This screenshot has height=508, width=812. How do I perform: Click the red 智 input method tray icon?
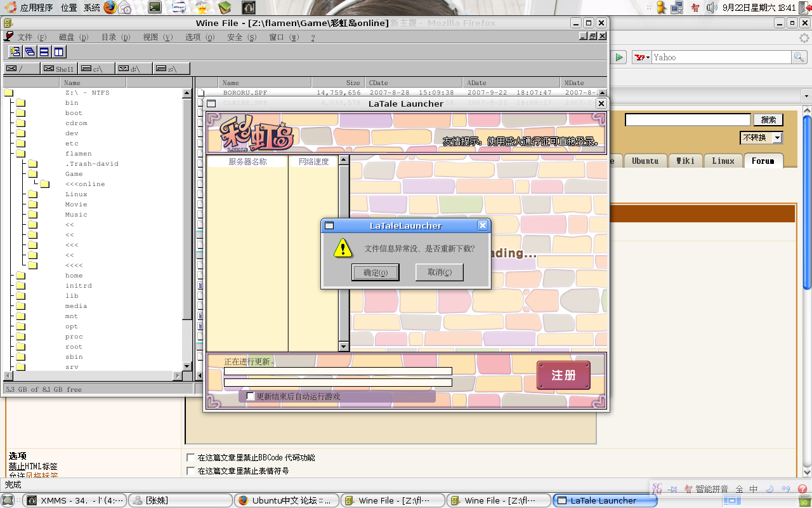point(695,8)
